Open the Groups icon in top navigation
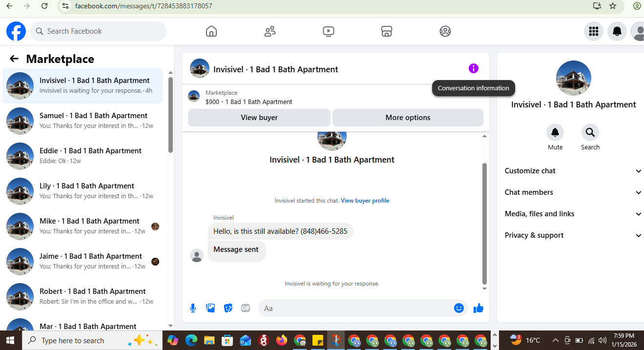 [445, 31]
